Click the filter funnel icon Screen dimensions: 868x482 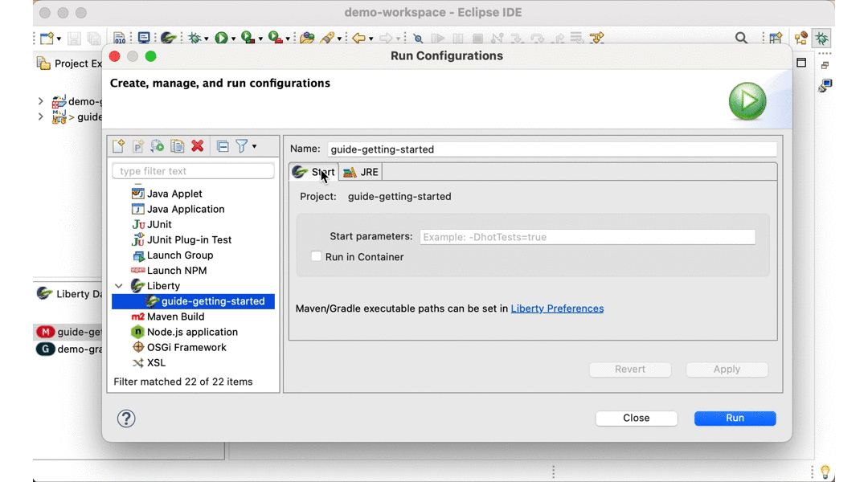pos(242,146)
